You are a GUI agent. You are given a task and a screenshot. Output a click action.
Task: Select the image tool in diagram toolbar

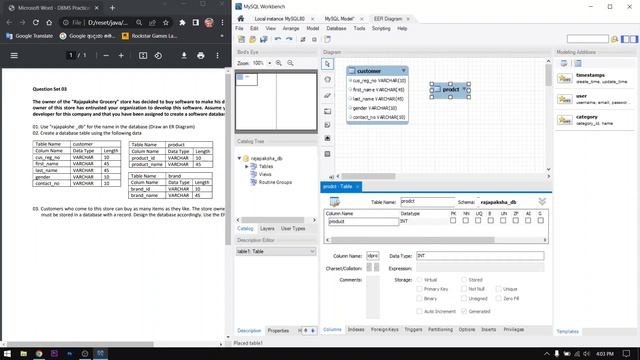pyautogui.click(x=327, y=139)
